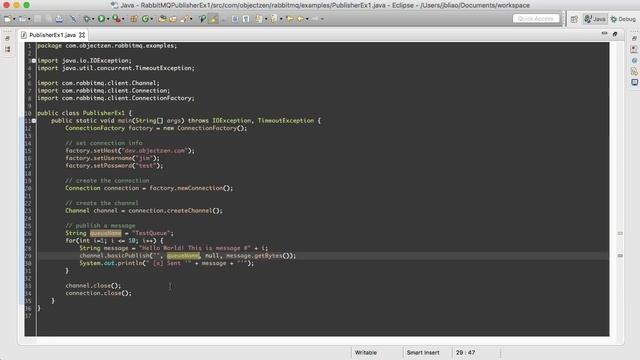Collapse the main method fold marker
640x360 pixels.
(x=34, y=121)
